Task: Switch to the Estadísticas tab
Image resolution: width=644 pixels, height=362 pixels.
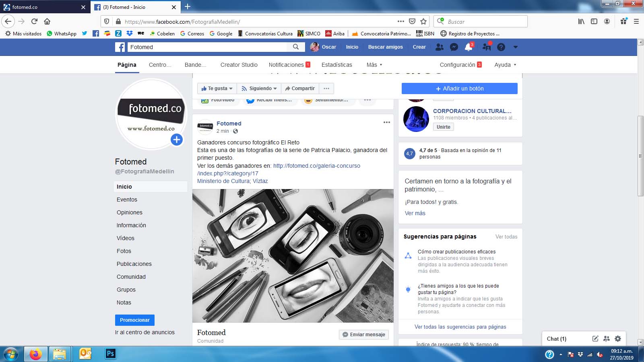Action: 336,65
